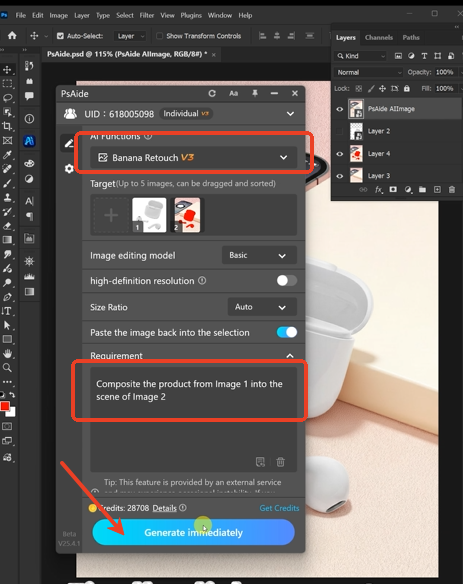Select the Zoom tool
This screenshot has width=463, height=584.
7,368
